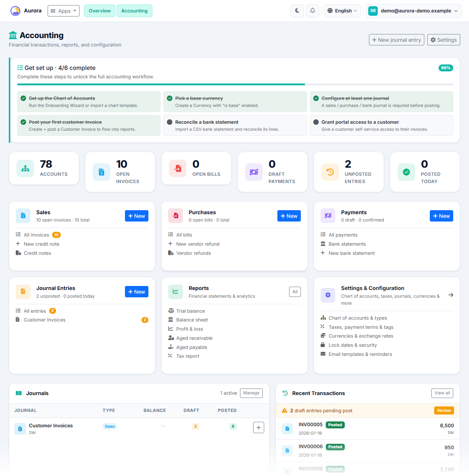Click New bank statement link

[352, 253]
